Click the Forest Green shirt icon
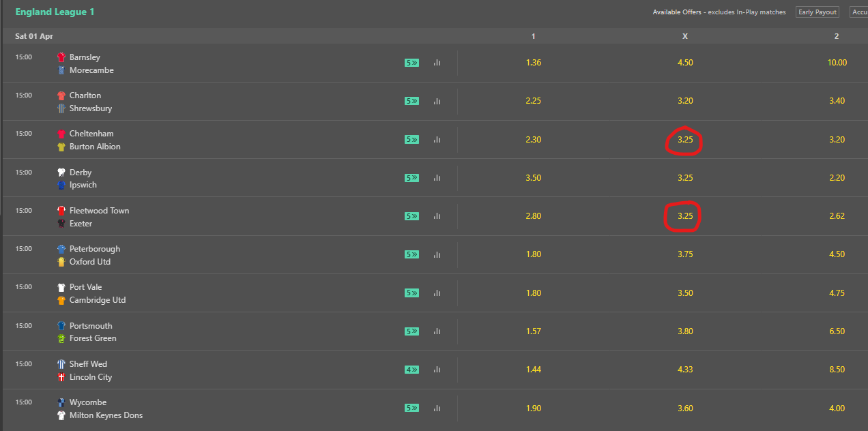 tap(61, 338)
